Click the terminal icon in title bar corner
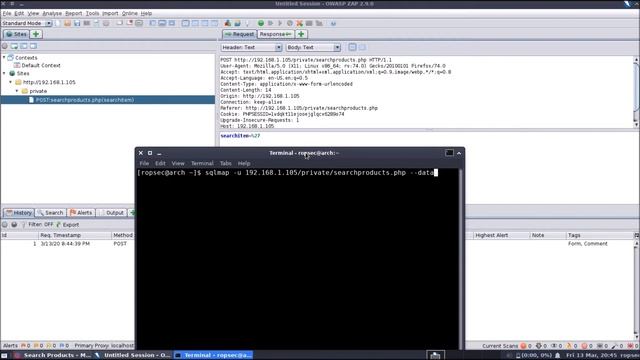 click(449, 153)
